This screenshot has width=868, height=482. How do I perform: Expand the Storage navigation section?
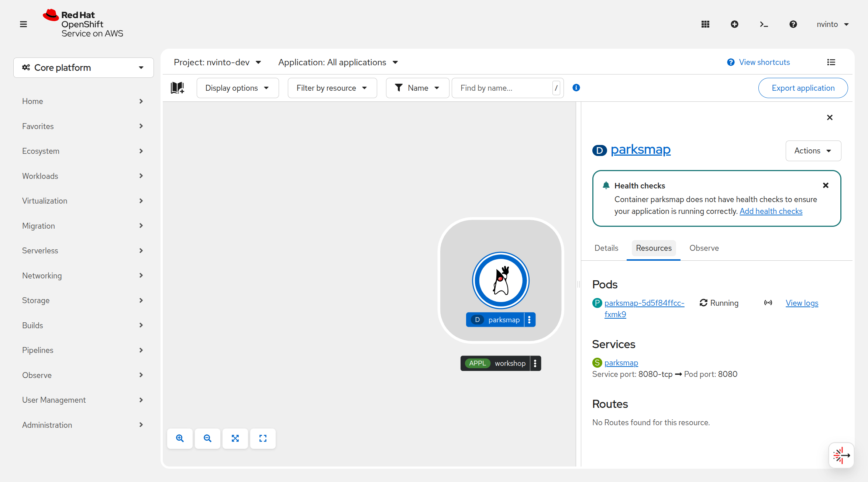click(x=83, y=300)
